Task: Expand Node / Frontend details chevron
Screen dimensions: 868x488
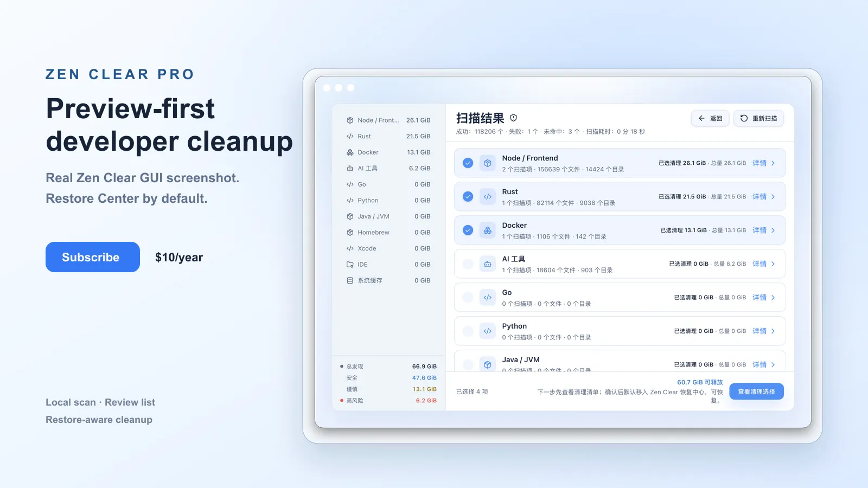Action: (773, 163)
